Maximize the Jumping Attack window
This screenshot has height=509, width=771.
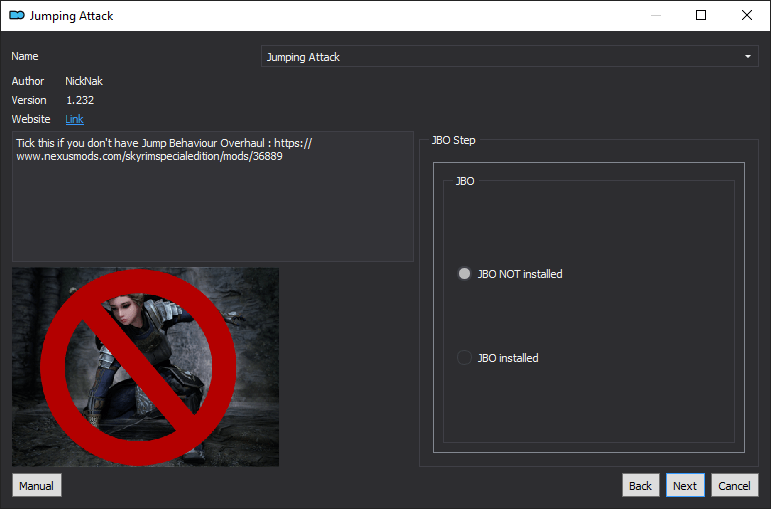701,15
